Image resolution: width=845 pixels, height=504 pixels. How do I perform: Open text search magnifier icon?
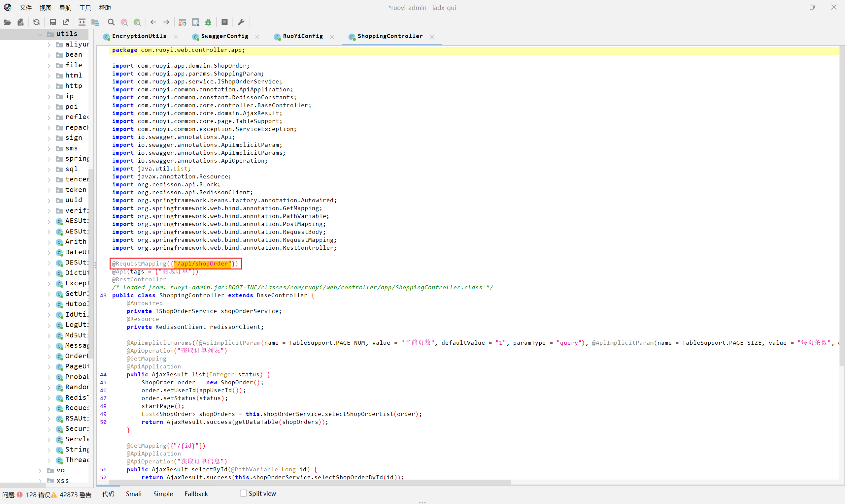coord(111,22)
